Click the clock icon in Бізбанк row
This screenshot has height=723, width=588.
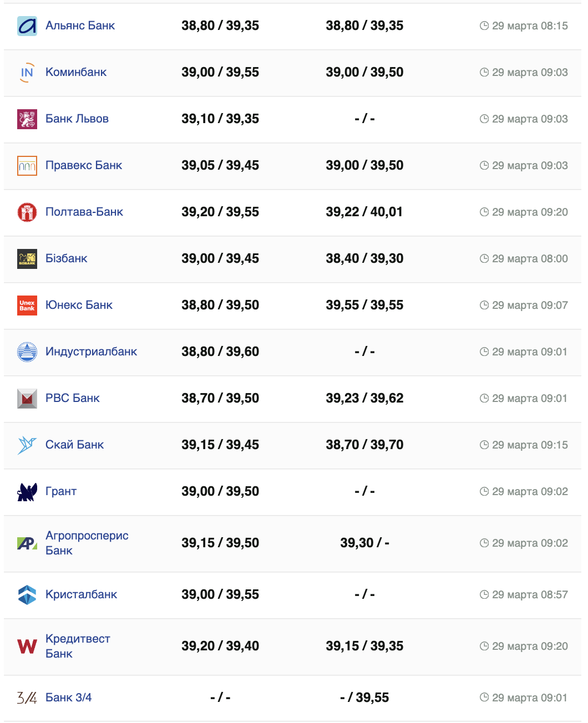click(x=484, y=258)
